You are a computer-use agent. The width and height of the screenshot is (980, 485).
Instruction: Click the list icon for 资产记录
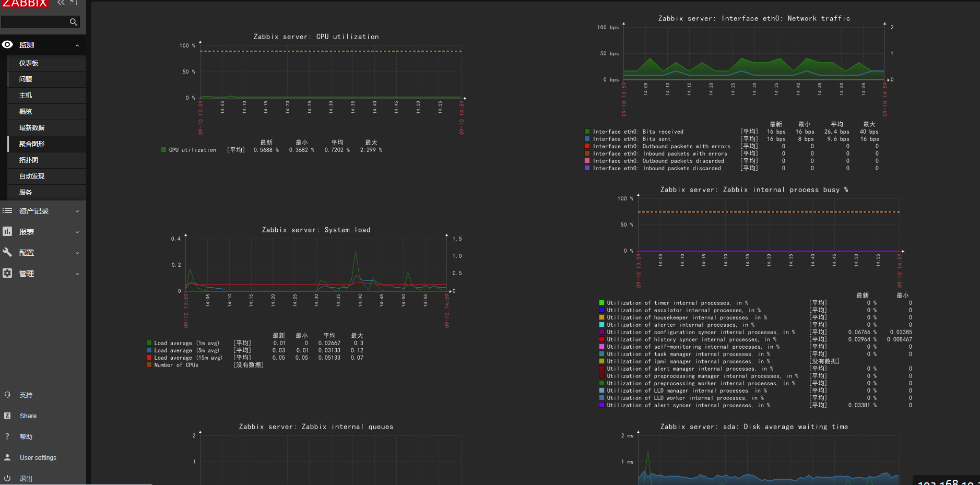coord(7,211)
